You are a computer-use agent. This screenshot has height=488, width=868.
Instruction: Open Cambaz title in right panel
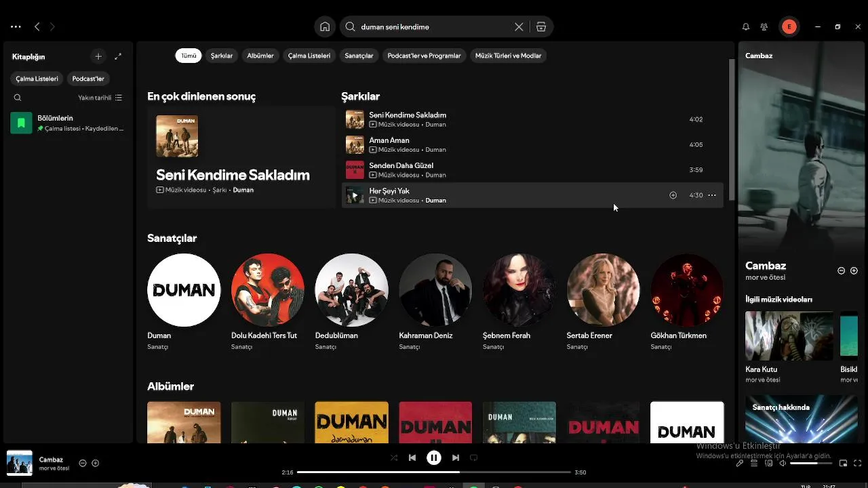click(766, 266)
